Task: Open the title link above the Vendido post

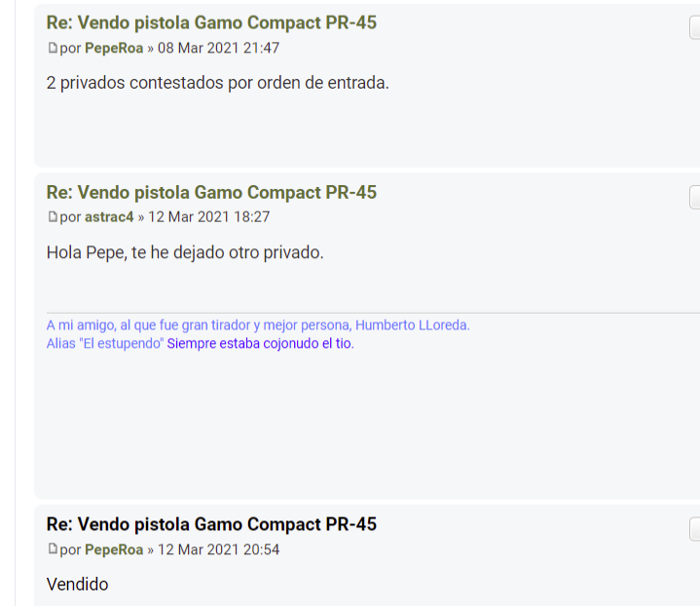Action: [211, 524]
